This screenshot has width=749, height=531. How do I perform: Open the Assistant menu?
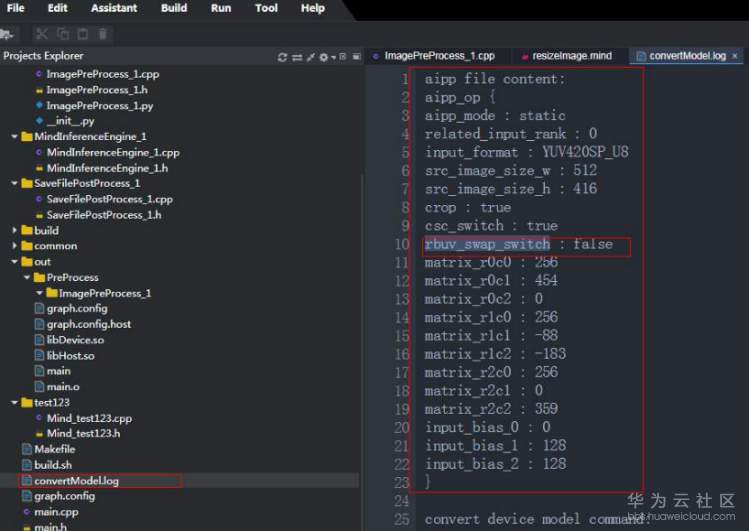(x=114, y=8)
